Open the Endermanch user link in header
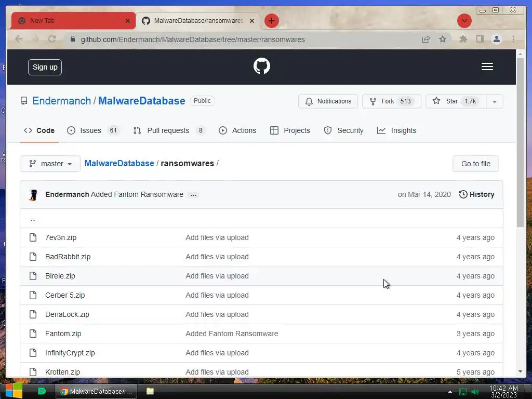Viewport: 532px width, 399px height. coord(61,101)
